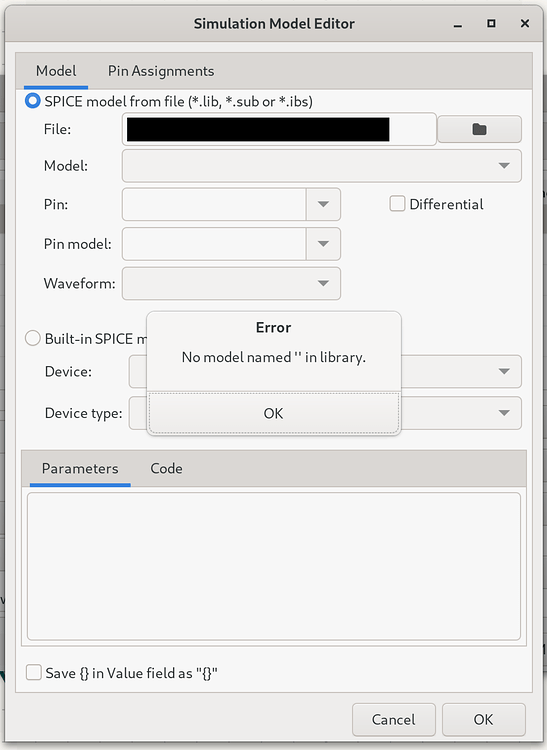
Task: Switch to the Code tab
Action: (x=166, y=468)
